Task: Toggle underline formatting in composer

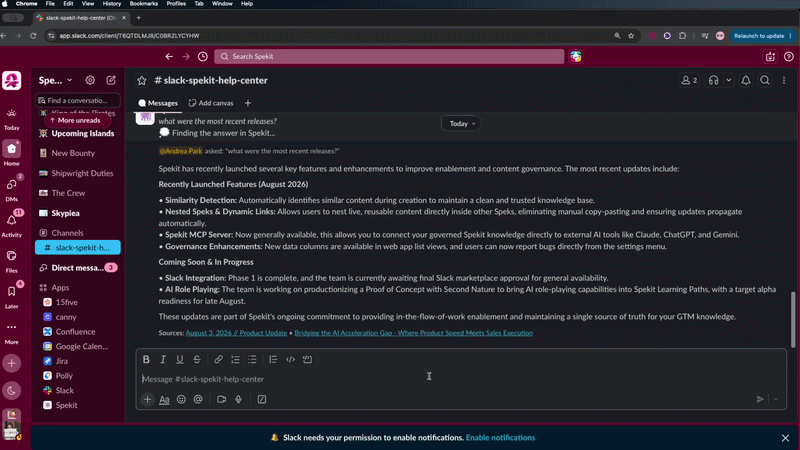Action: (x=180, y=359)
